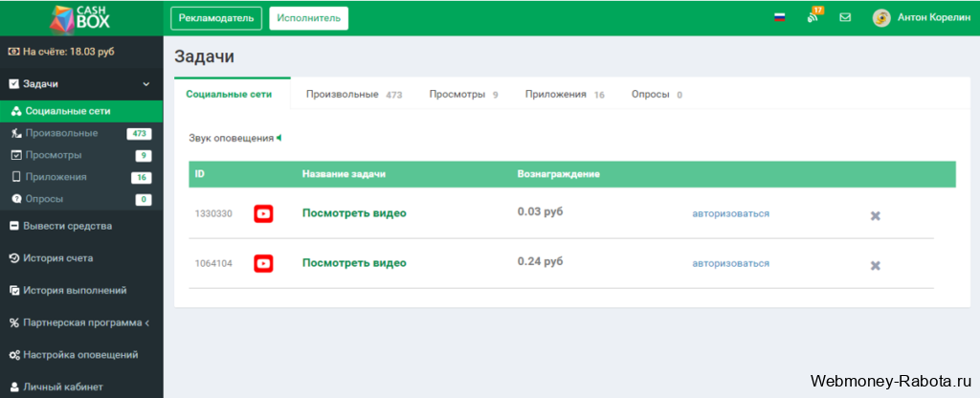Click the Личный кабинет person icon

click(x=14, y=387)
